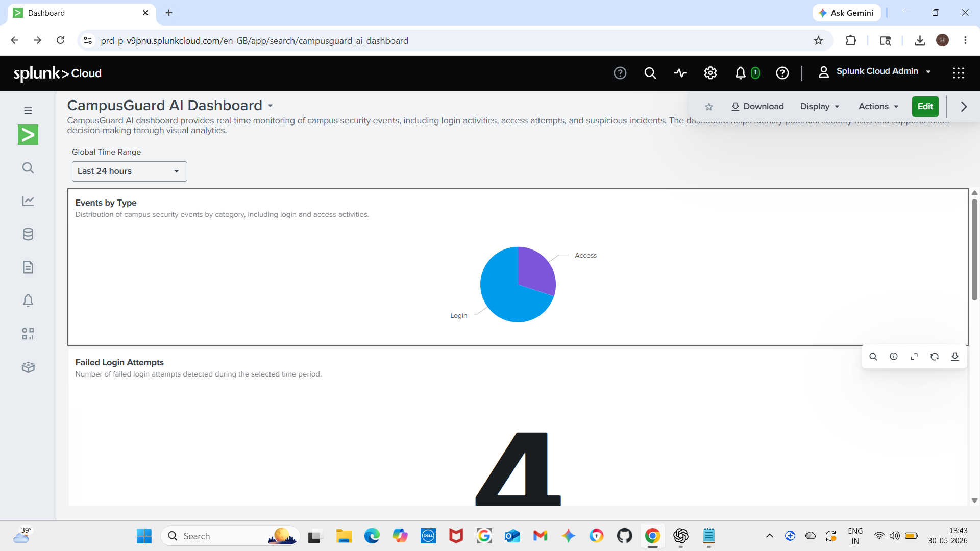This screenshot has height=551, width=980.
Task: Click the Download button
Action: [x=757, y=107]
